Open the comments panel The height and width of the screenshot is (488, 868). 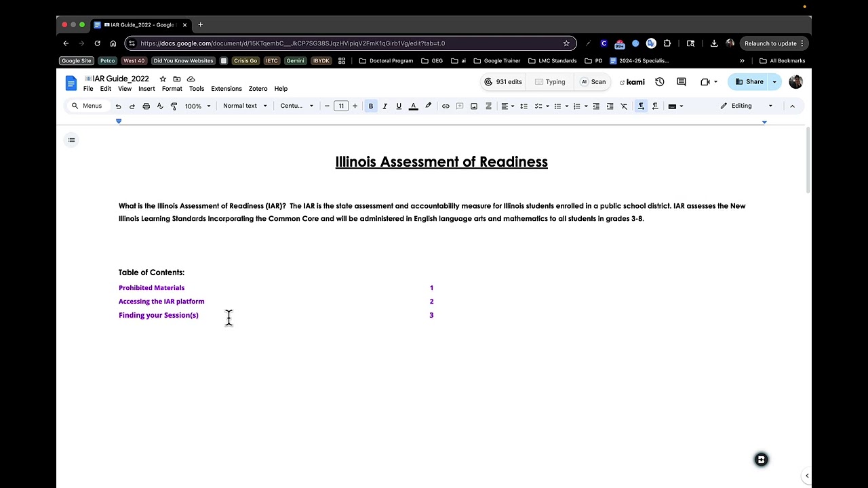(x=682, y=82)
